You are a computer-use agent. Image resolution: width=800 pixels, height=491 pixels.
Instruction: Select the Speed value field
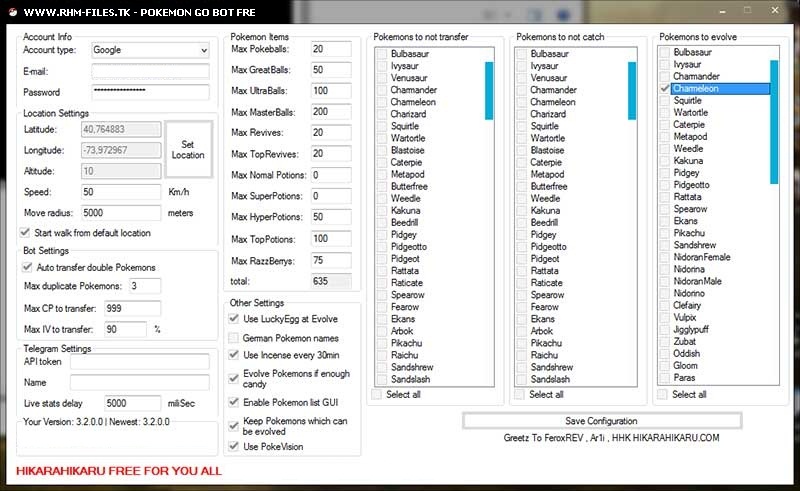[x=120, y=192]
